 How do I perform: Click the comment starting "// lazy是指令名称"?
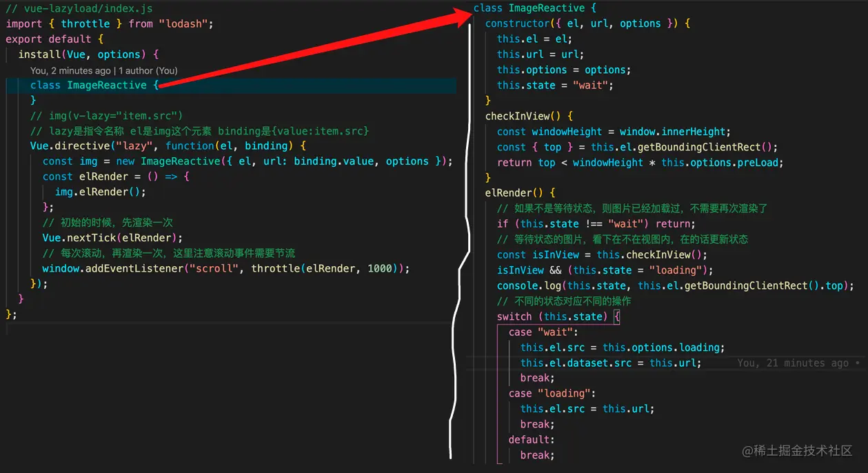point(199,131)
